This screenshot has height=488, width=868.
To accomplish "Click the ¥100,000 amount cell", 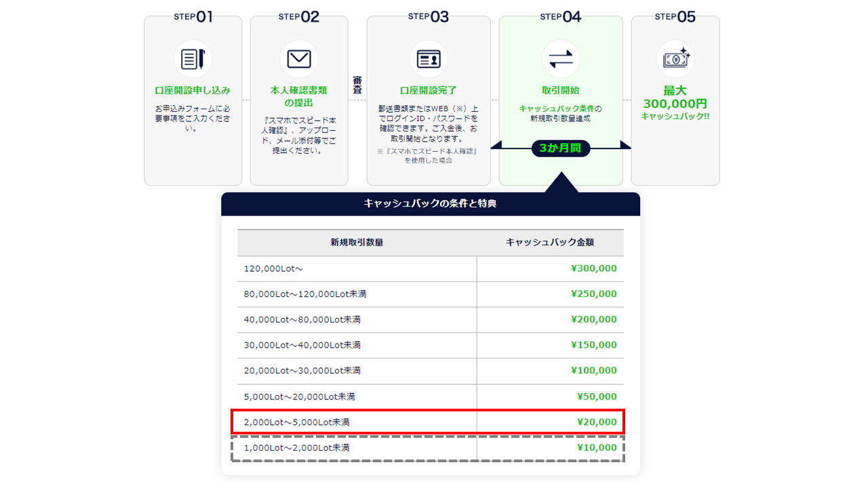I will (x=550, y=371).
